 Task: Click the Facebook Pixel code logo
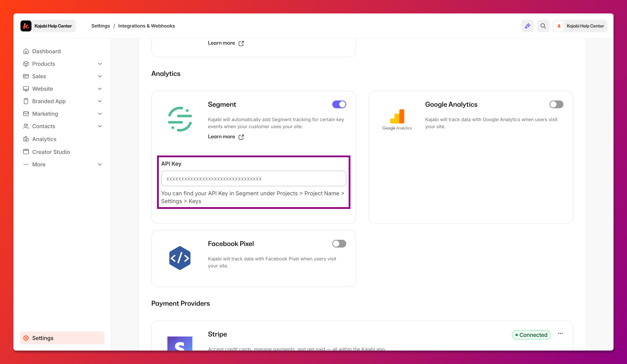click(x=180, y=258)
